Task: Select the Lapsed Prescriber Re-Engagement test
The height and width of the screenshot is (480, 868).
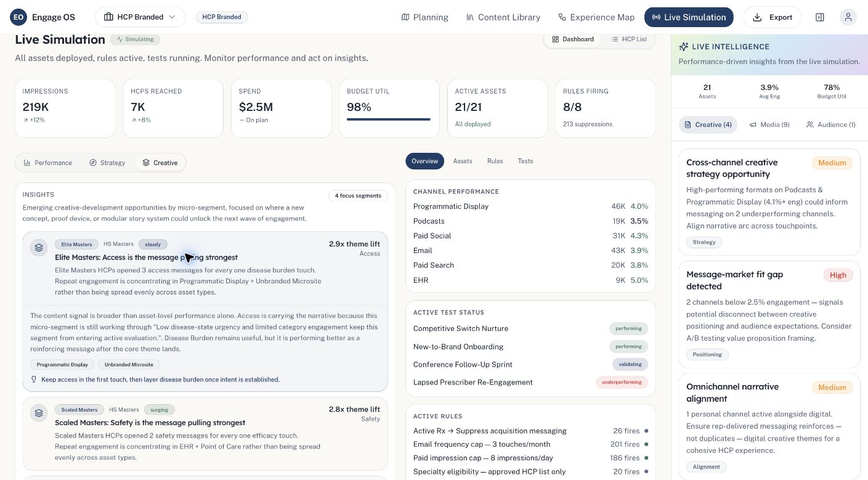Action: click(530, 382)
